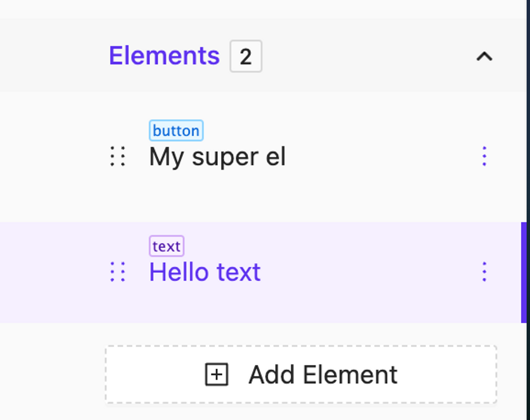Screen dimensions: 530x420
Task: Click the element count badge showing 2
Action: click(246, 56)
